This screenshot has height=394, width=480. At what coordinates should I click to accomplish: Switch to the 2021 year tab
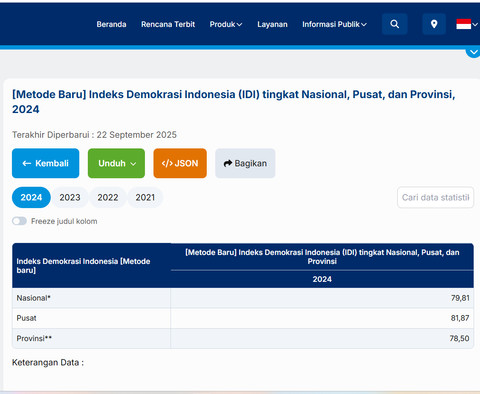145,197
